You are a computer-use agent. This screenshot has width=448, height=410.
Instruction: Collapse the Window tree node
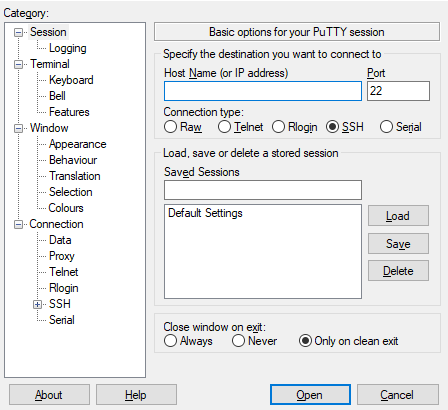point(18,128)
